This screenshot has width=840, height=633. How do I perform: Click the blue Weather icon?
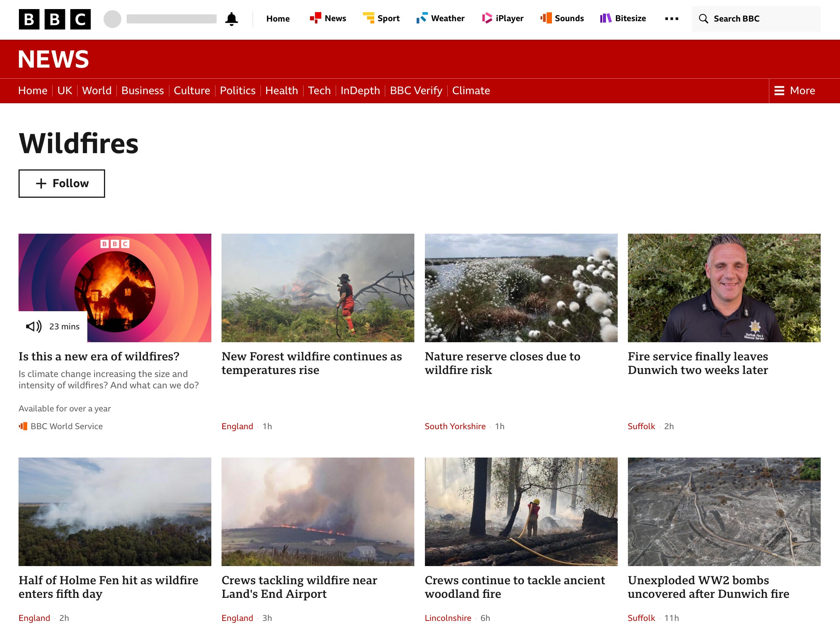tap(422, 18)
